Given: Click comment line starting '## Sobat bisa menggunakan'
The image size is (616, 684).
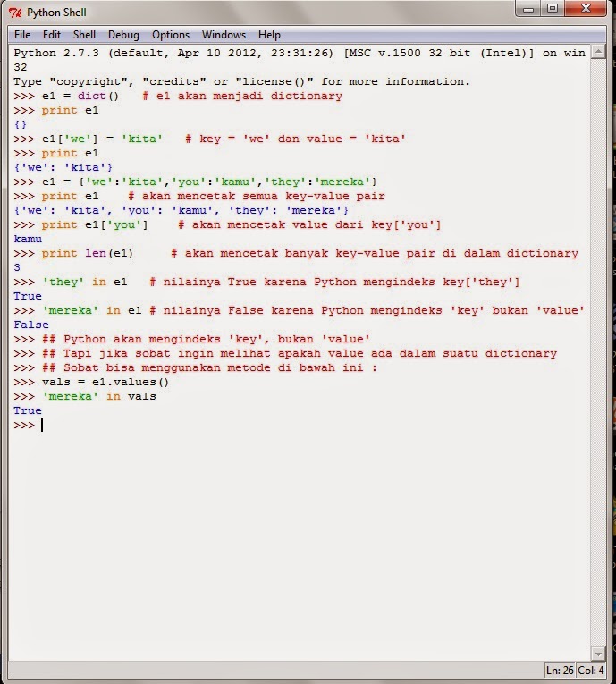Looking at the screenshot, I should 209,367.
